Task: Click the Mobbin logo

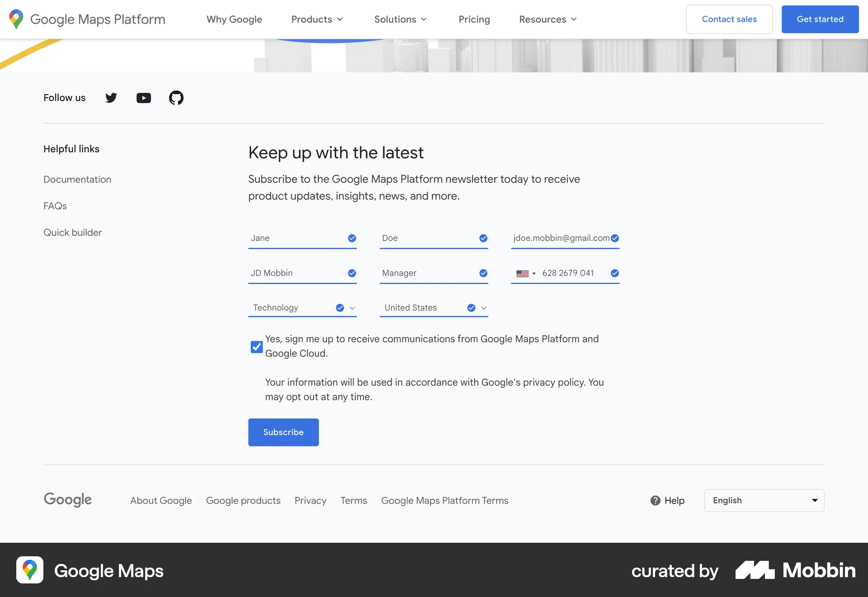Action: (796, 570)
